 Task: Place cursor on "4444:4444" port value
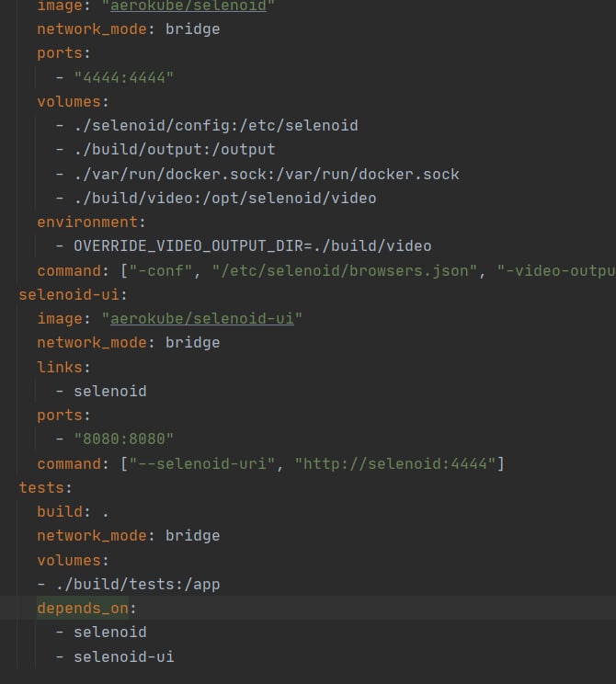[124, 77]
